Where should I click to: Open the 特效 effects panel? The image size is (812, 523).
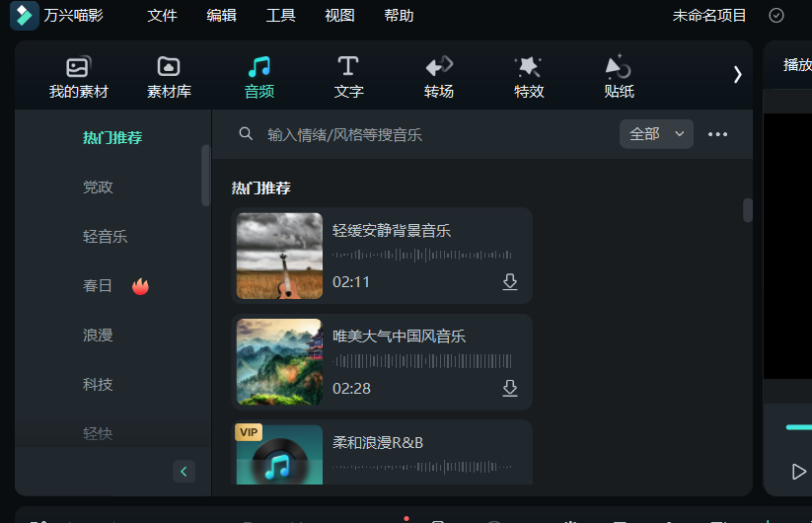pyautogui.click(x=529, y=77)
